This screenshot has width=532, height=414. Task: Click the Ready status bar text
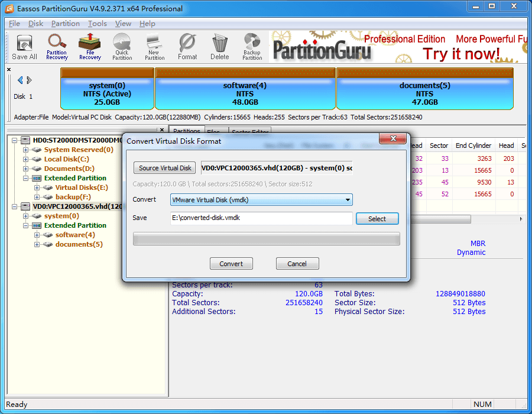click(x=17, y=405)
